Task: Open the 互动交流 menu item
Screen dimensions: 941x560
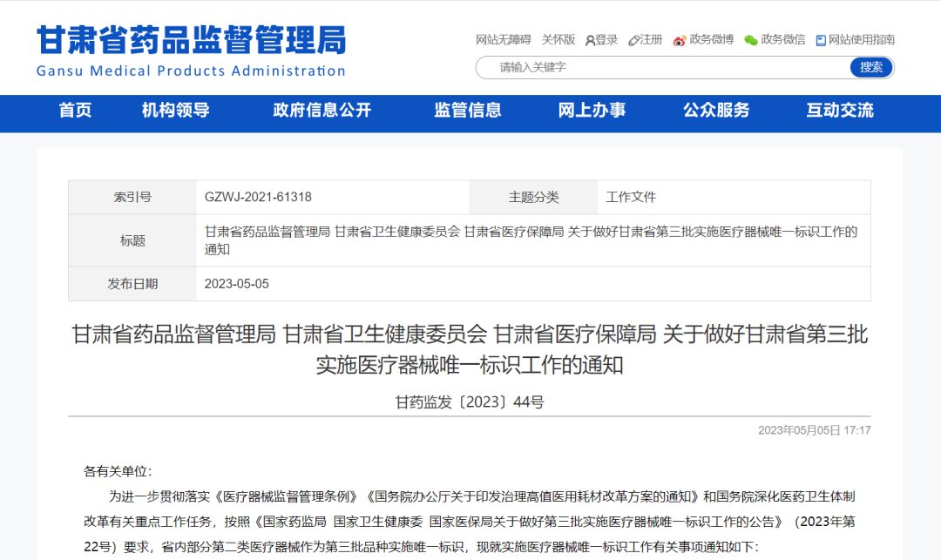Action: [x=840, y=111]
